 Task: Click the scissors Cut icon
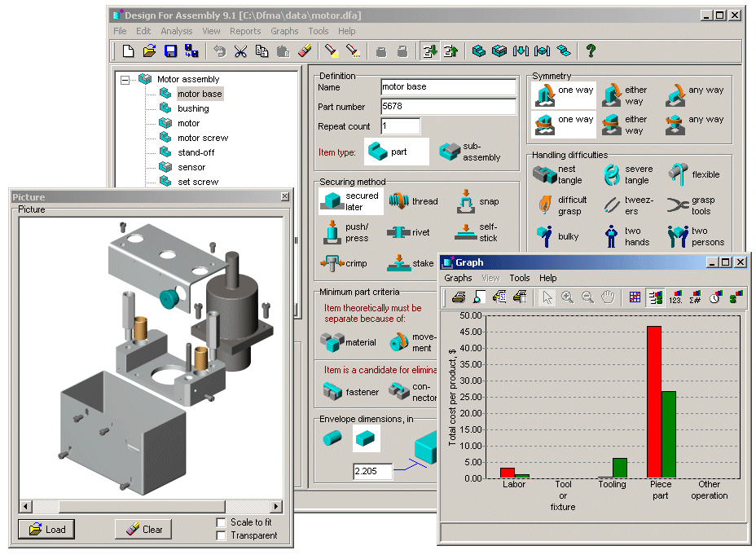click(x=240, y=51)
